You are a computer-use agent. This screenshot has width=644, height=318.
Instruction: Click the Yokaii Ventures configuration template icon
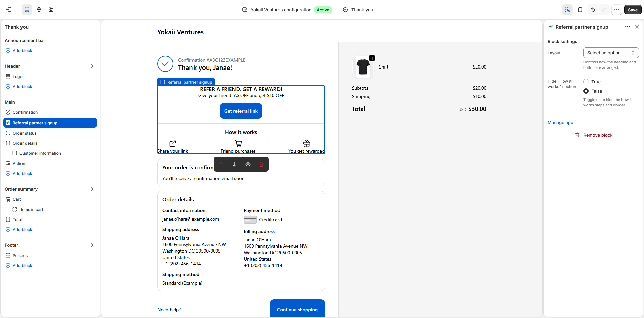[x=245, y=10]
